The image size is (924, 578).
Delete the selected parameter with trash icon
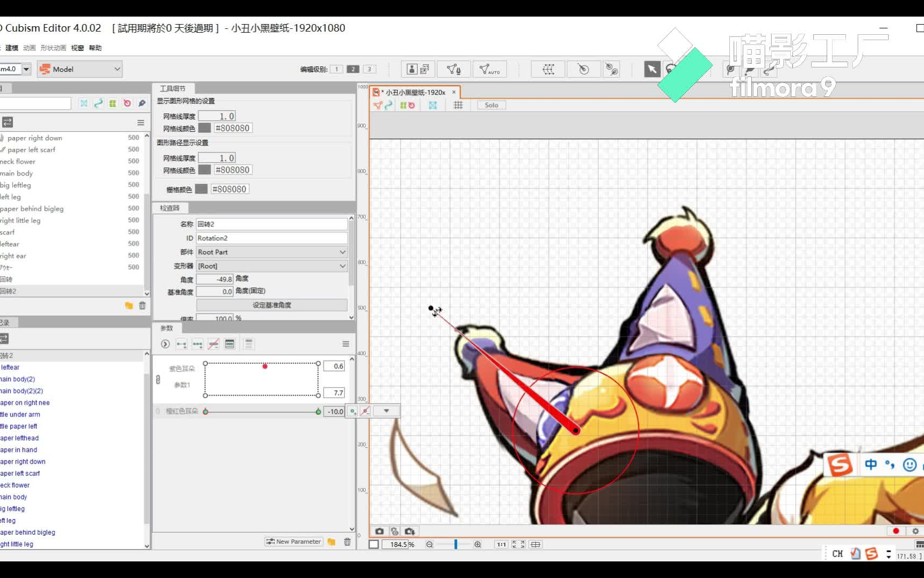(x=347, y=542)
